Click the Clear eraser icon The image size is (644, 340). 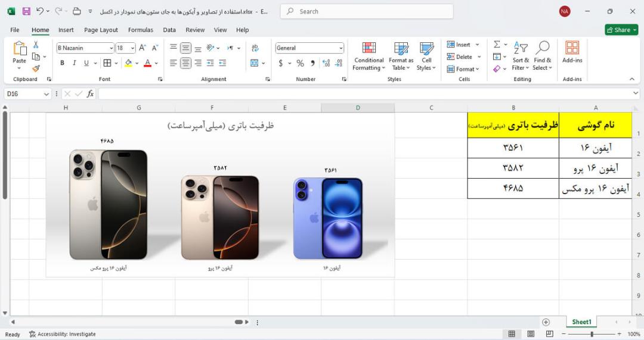pos(497,68)
